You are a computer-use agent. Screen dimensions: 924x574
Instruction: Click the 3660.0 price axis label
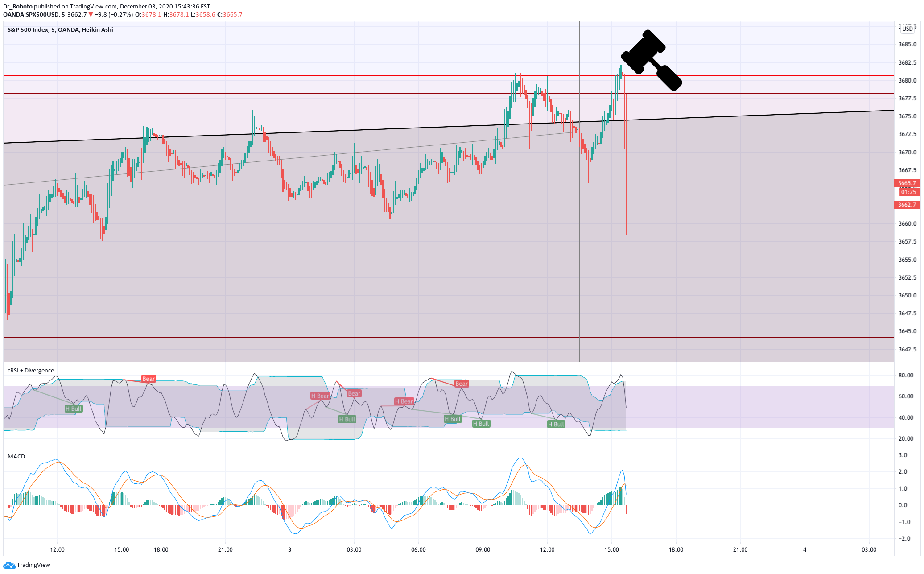coord(907,223)
